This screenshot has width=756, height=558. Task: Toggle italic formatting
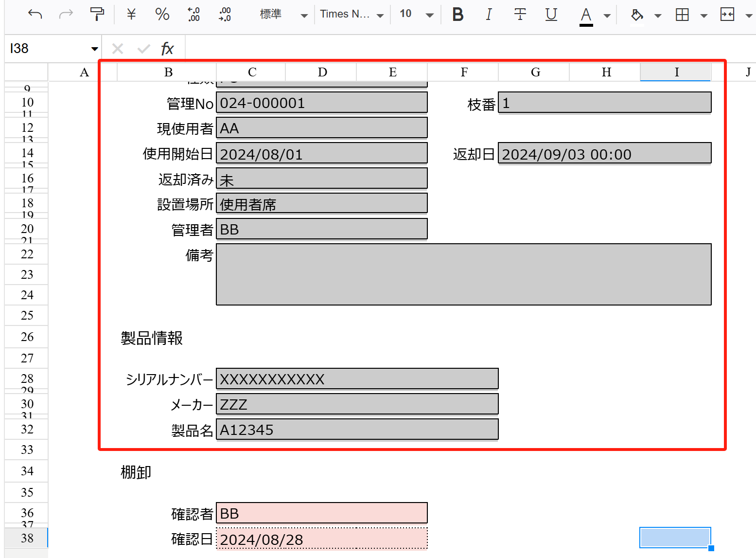[489, 15]
